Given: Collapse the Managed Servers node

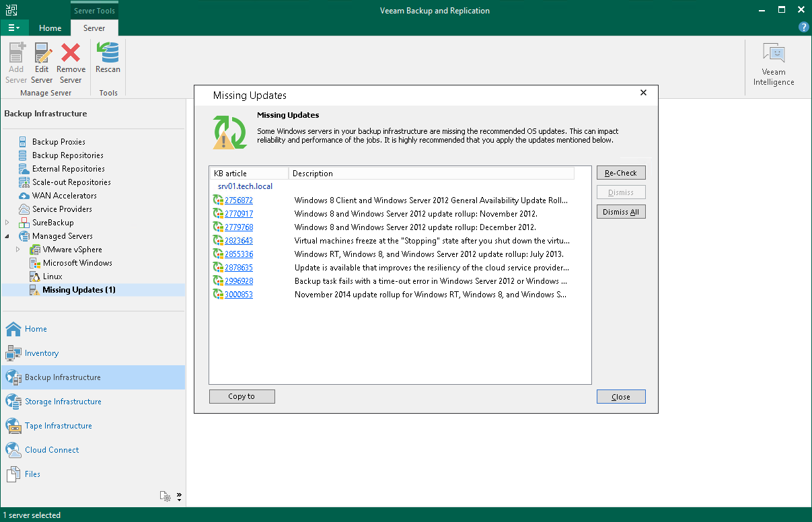Looking at the screenshot, I should click(7, 236).
